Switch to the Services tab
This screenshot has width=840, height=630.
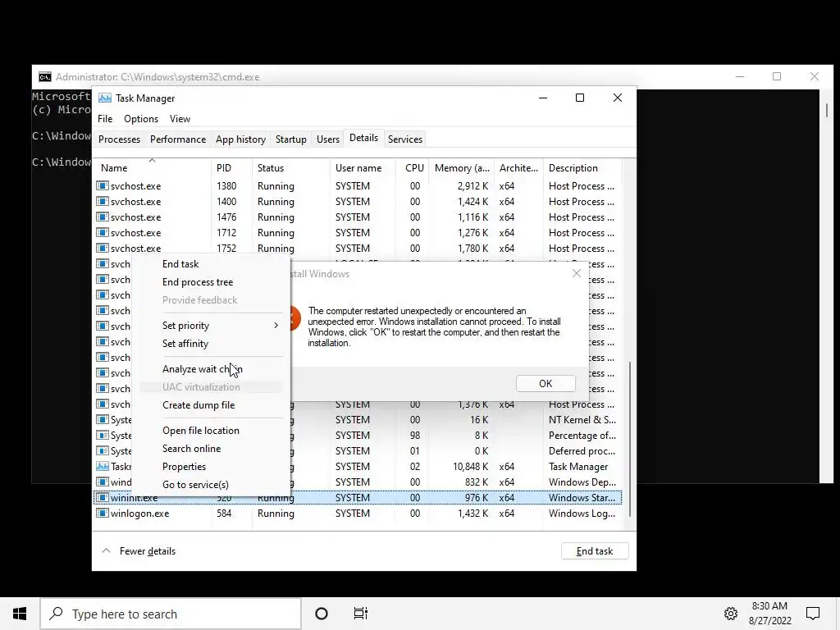click(405, 139)
